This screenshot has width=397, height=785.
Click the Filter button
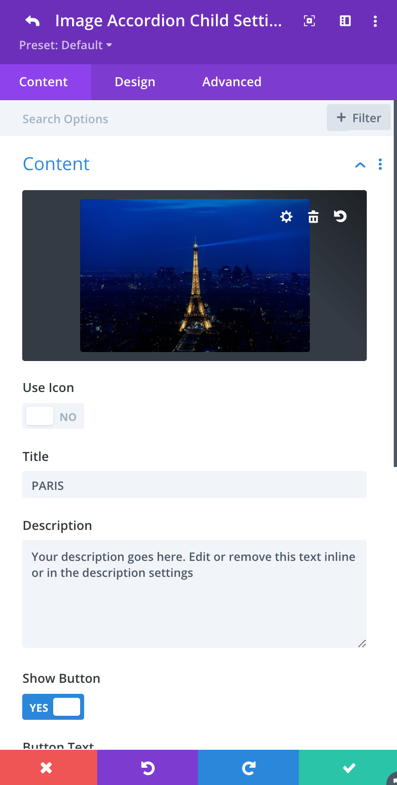pyautogui.click(x=359, y=118)
